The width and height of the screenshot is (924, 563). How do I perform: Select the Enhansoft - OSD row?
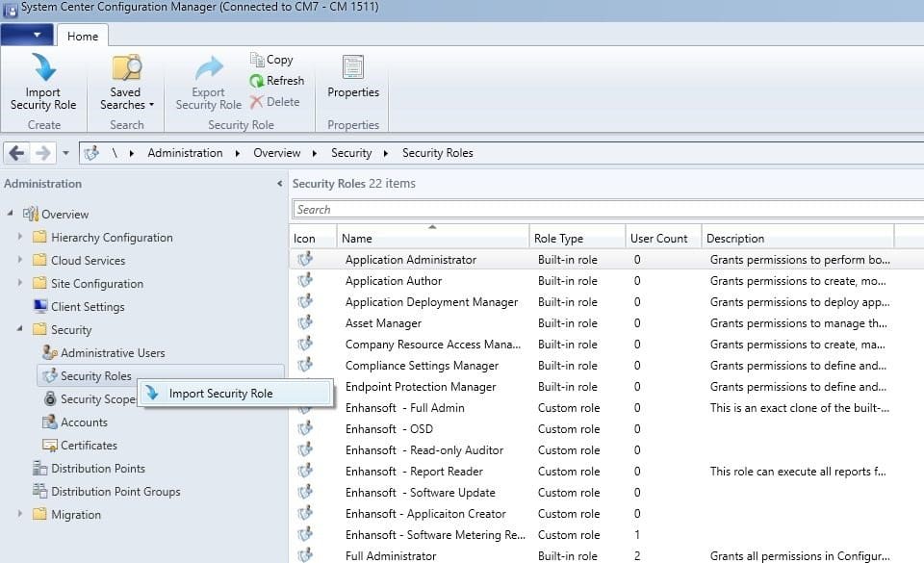(x=606, y=429)
